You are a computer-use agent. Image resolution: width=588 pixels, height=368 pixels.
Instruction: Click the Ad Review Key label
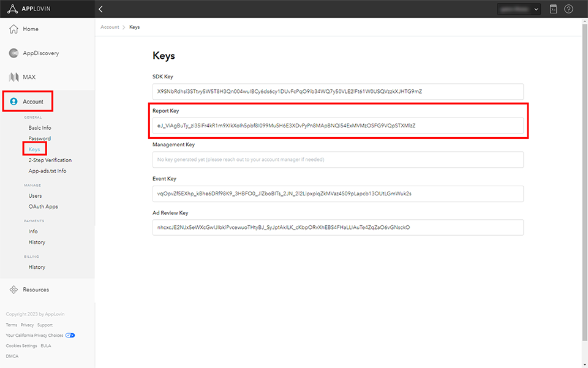pyautogui.click(x=170, y=213)
